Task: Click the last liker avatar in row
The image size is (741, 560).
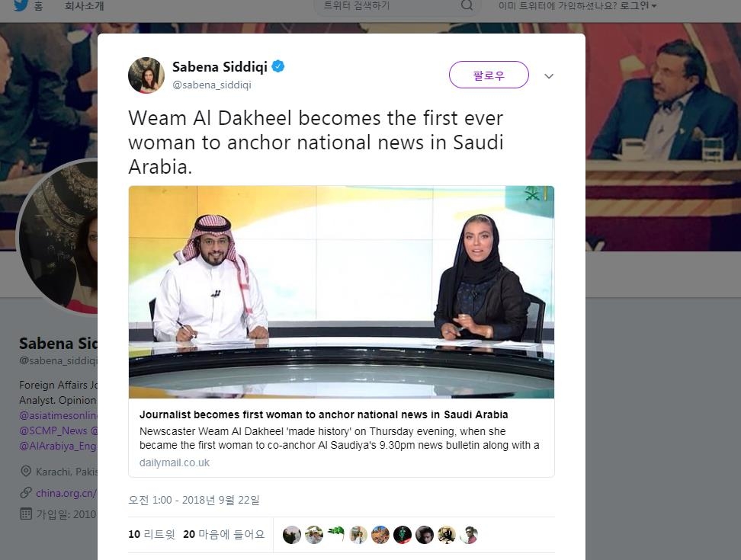Action: (469, 535)
